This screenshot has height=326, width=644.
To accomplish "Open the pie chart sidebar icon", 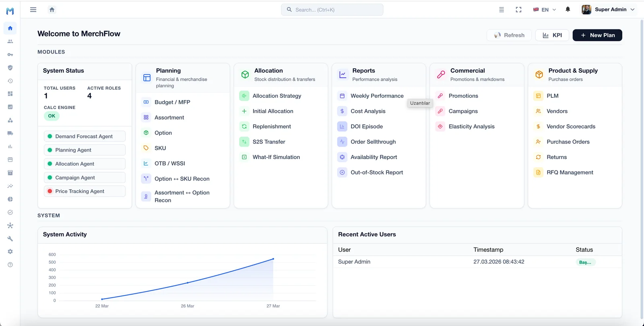I will 10,199.
